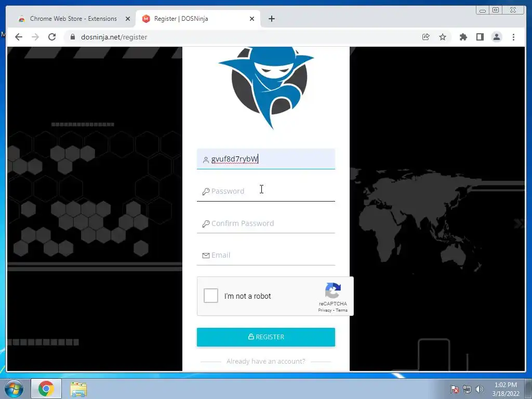Focus the Confirm Password field
Screen dimensions: 532x399
coord(266,223)
